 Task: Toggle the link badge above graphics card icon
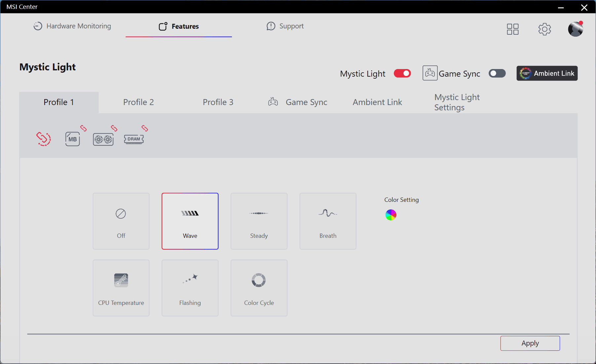(x=114, y=128)
